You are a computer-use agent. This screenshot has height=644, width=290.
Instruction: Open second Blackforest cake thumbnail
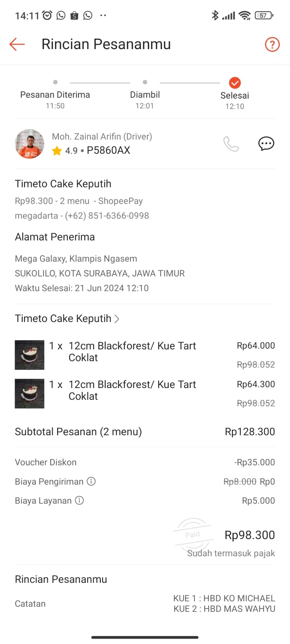29,394
